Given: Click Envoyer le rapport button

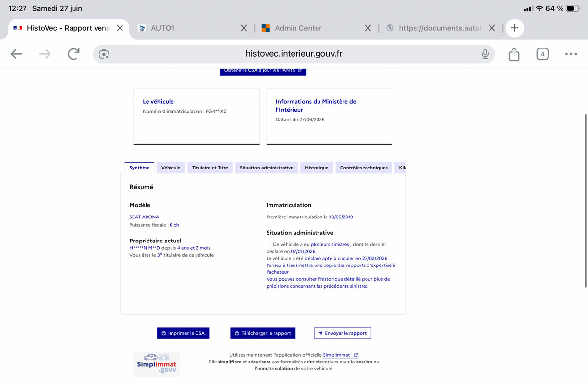Looking at the screenshot, I should [x=343, y=333].
